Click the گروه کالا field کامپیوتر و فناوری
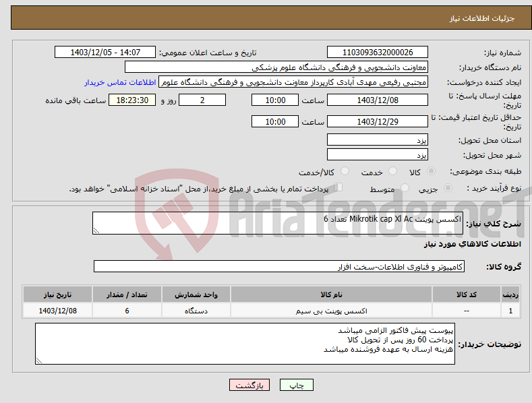This screenshot has height=403, width=532. coord(279,267)
